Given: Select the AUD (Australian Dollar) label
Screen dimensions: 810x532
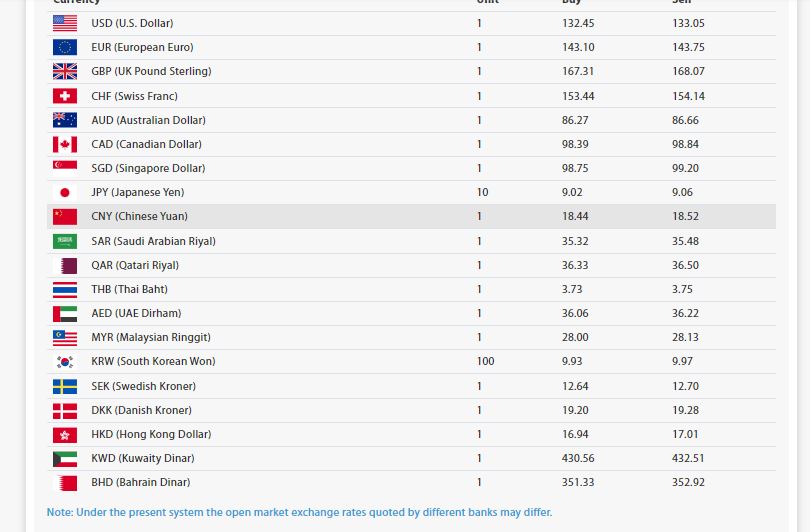Looking at the screenshot, I should coord(146,120).
